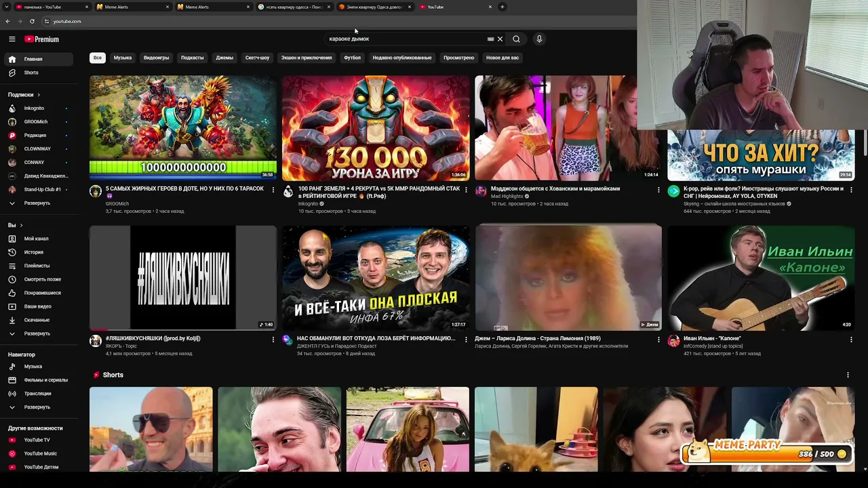Click the search field with караоке дымок
Viewport: 868px width, 488px height.
406,39
